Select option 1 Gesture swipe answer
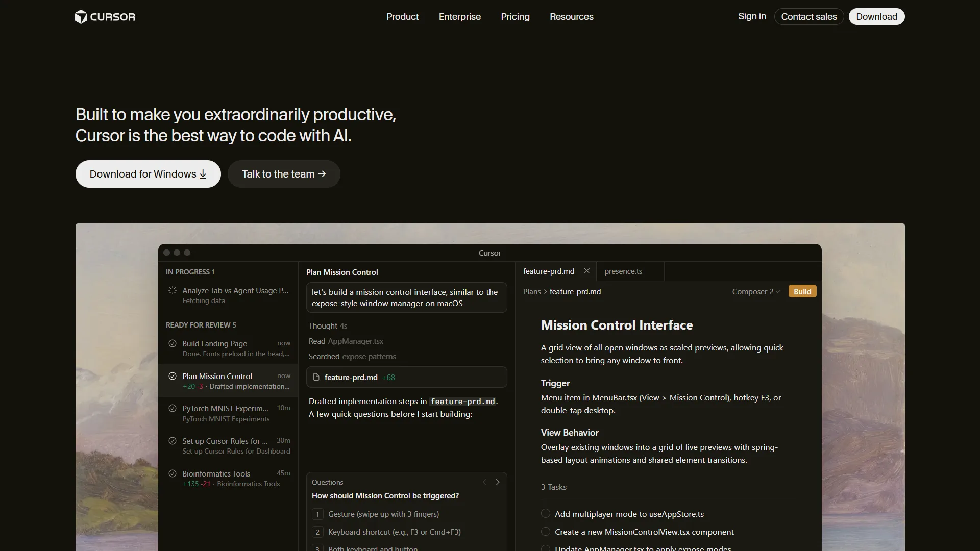Image resolution: width=980 pixels, height=551 pixels. (383, 514)
